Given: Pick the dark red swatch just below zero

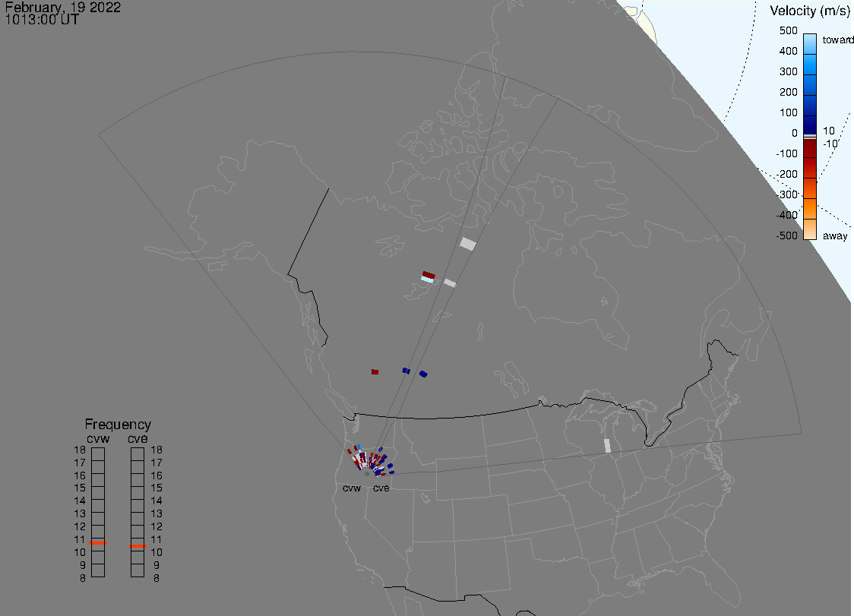Looking at the screenshot, I should (810, 148).
